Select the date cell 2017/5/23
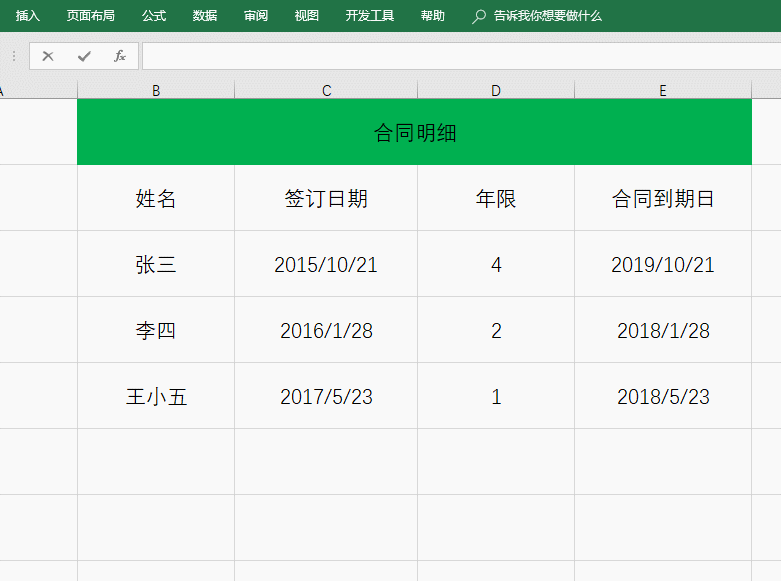Viewport: 781px width, 581px height. click(326, 396)
